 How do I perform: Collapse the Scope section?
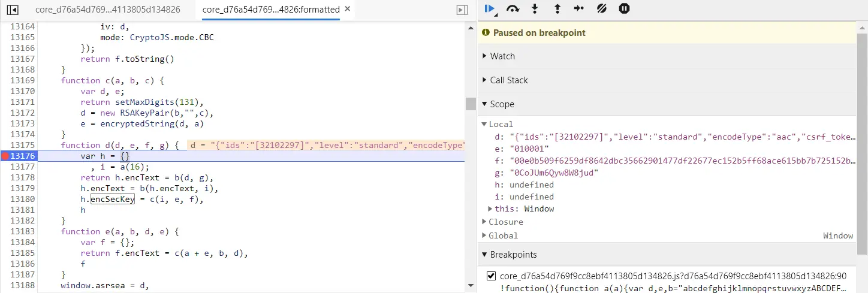pyautogui.click(x=502, y=104)
